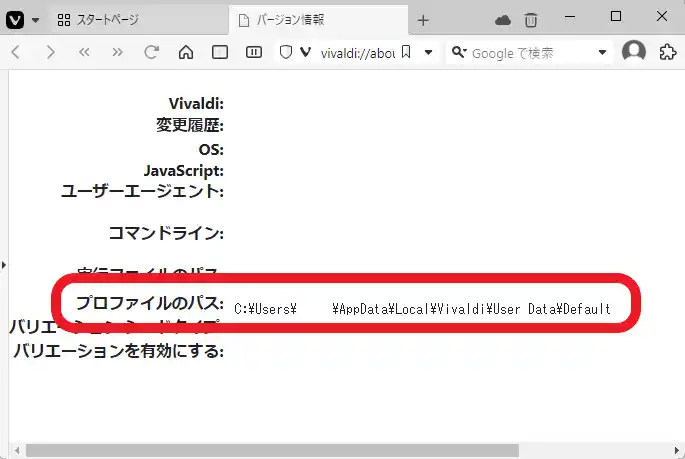Fast forward to next page

pos(118,52)
